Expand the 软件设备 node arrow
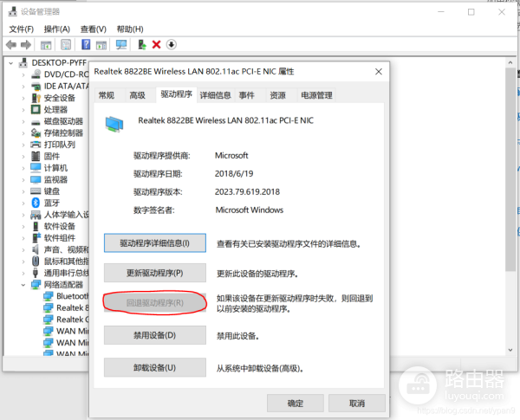Screen dimensions: 520x420 23,227
